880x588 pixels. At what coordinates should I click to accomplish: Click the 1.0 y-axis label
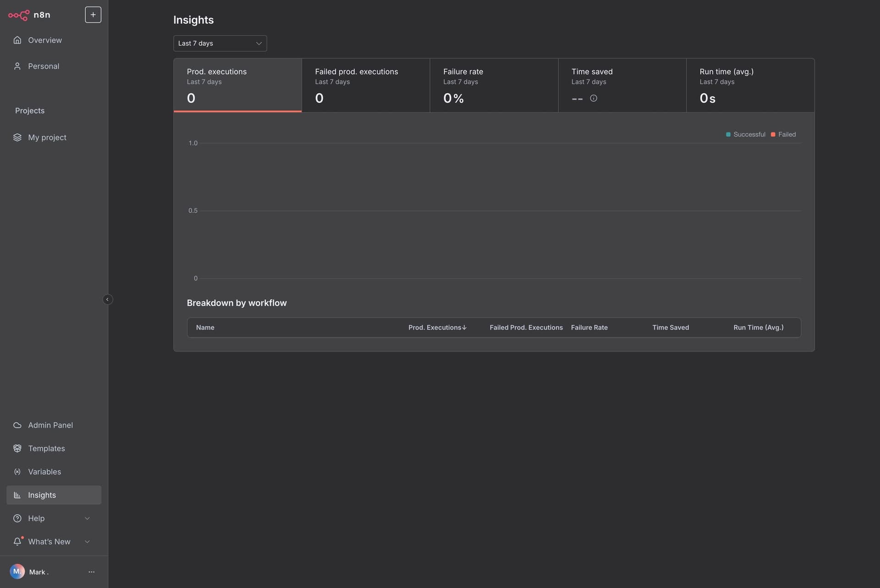click(x=193, y=143)
